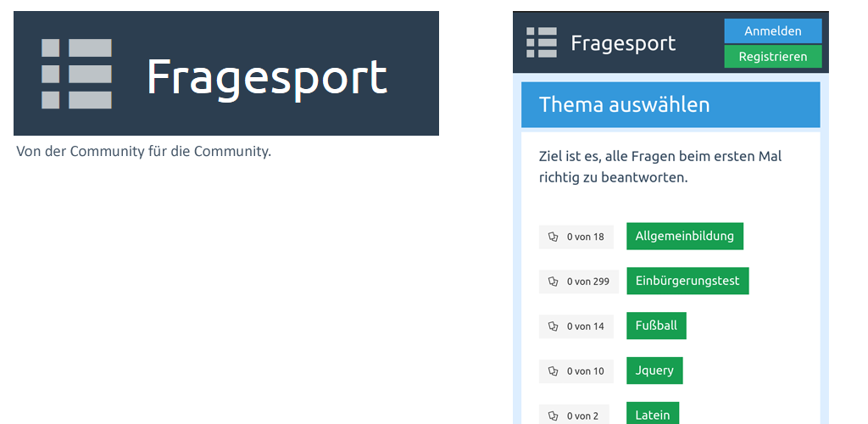Click the small Fragesport logo in app header
Screen dimensions: 868x424
(x=542, y=42)
